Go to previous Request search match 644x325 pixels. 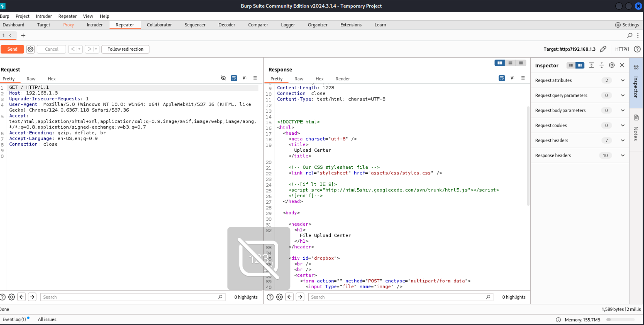click(21, 297)
